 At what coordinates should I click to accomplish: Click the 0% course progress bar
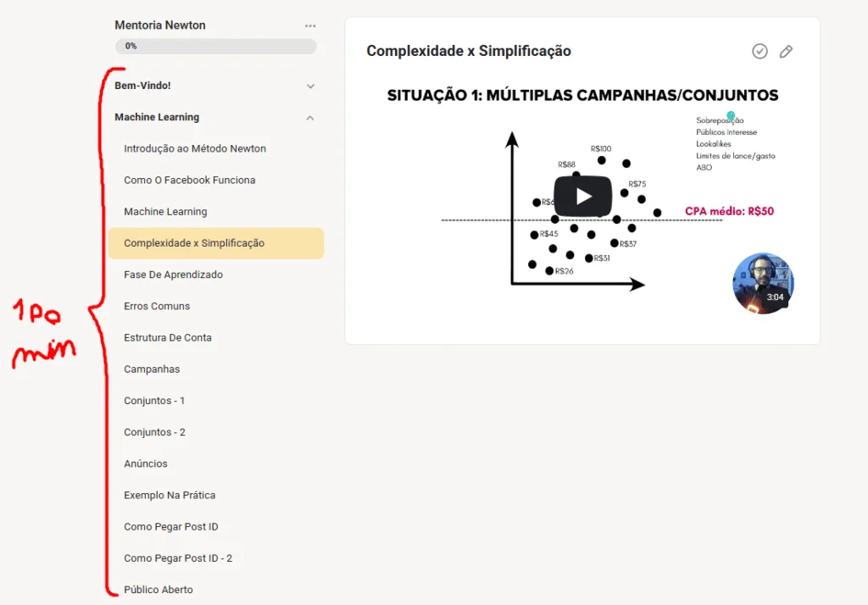(x=216, y=46)
